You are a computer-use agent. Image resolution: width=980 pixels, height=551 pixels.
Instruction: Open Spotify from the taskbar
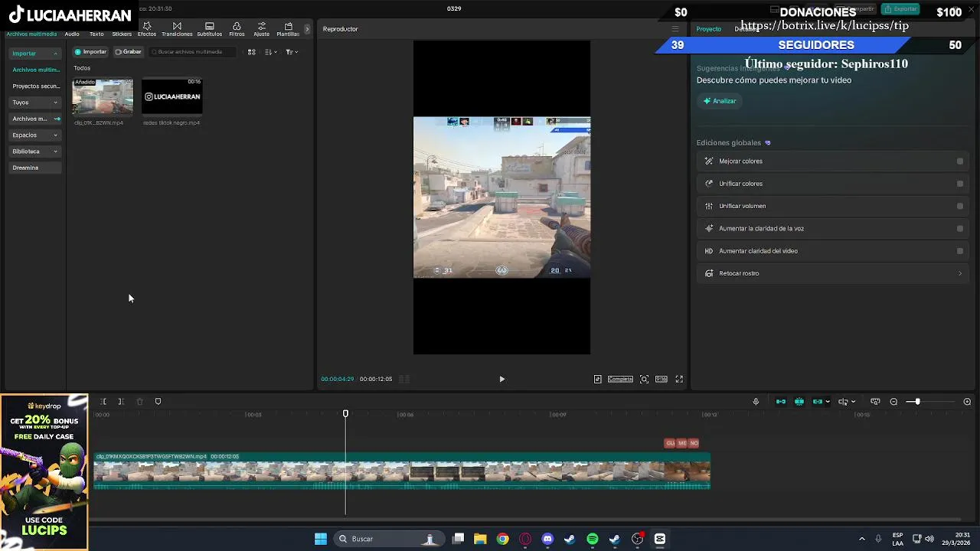point(593,539)
